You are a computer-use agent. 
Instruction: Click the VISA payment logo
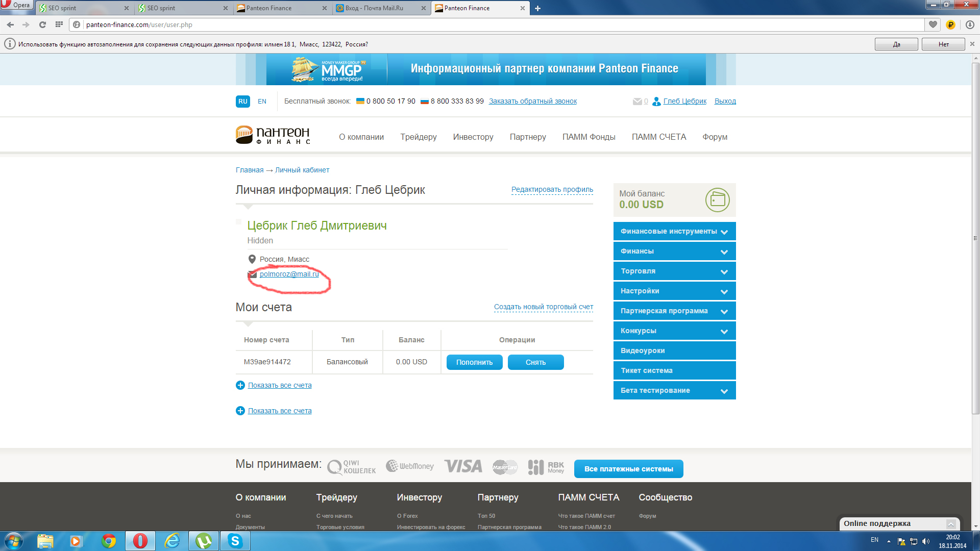(x=463, y=466)
